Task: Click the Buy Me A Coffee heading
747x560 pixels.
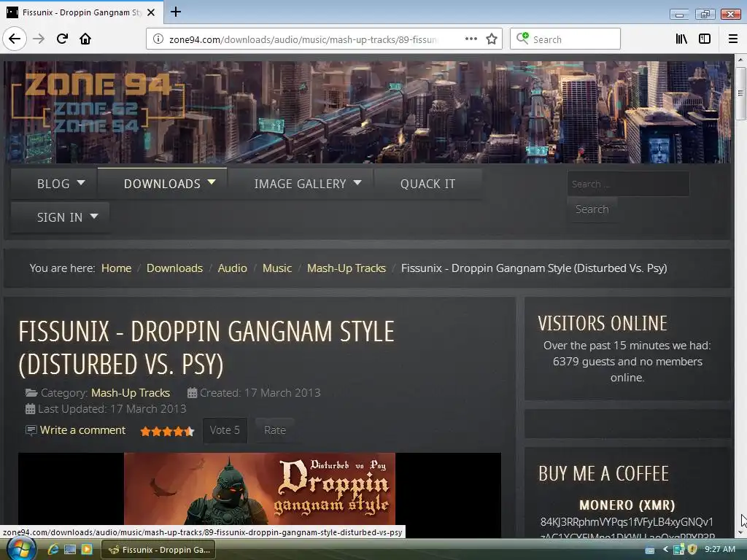Action: (603, 474)
